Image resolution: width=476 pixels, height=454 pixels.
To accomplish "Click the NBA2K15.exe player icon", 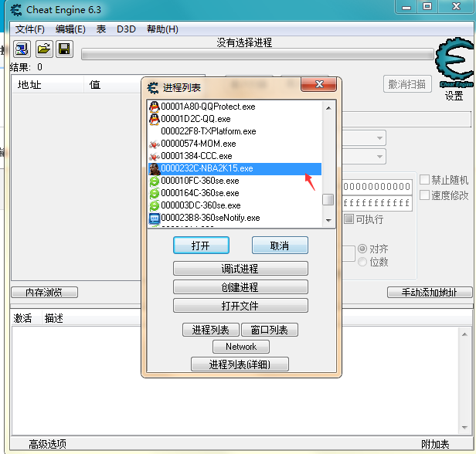I will pyautogui.click(x=155, y=169).
